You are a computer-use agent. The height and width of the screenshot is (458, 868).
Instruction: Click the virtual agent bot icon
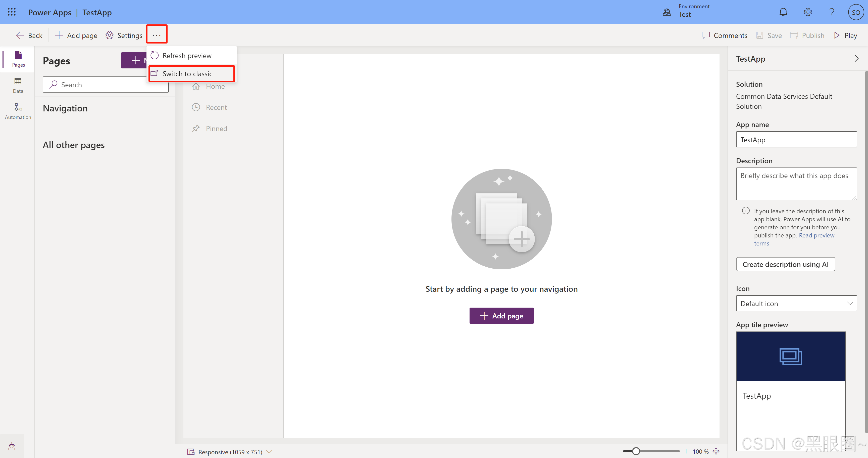pyautogui.click(x=12, y=446)
